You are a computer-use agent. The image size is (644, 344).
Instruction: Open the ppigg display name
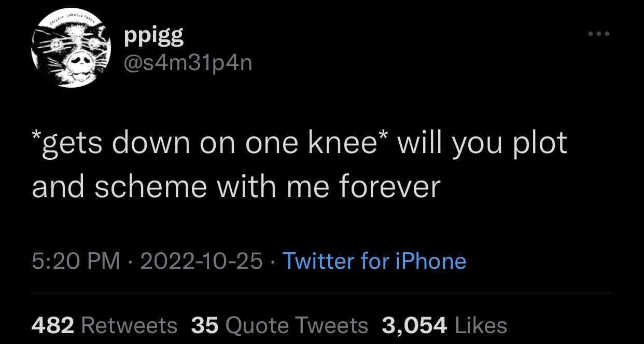coord(154,36)
